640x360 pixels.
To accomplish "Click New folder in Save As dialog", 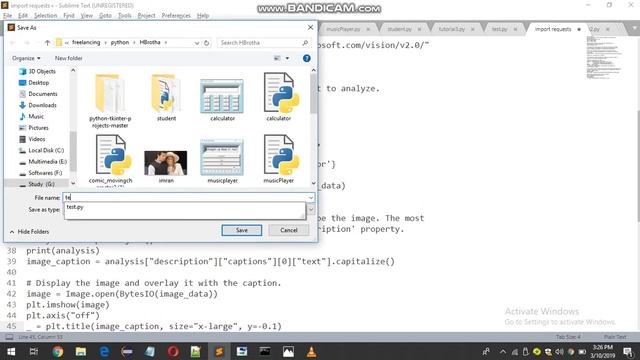I will [x=69, y=58].
